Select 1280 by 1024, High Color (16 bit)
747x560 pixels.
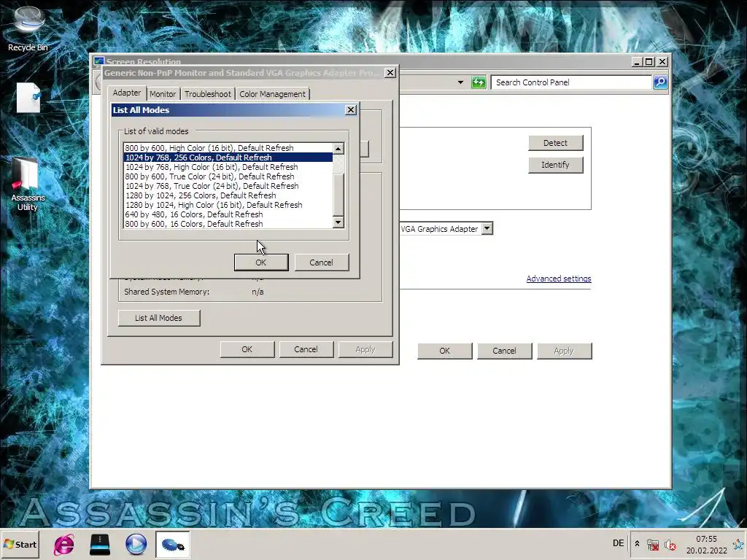pos(228,205)
